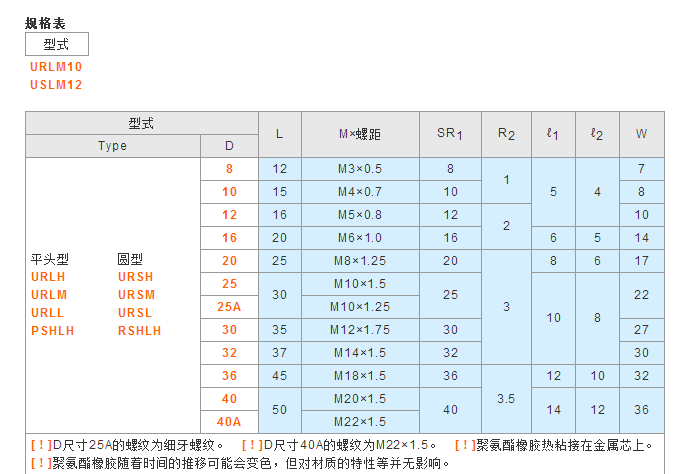The image size is (678, 474).
Task: Click the M3×0.5 thread cell
Action: [x=360, y=169]
